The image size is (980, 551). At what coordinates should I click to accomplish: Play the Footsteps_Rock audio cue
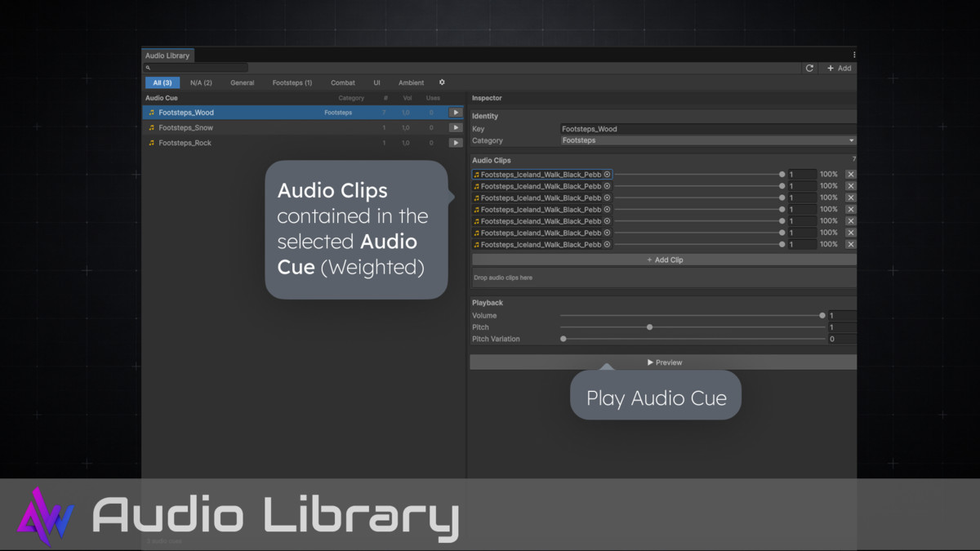tap(456, 143)
